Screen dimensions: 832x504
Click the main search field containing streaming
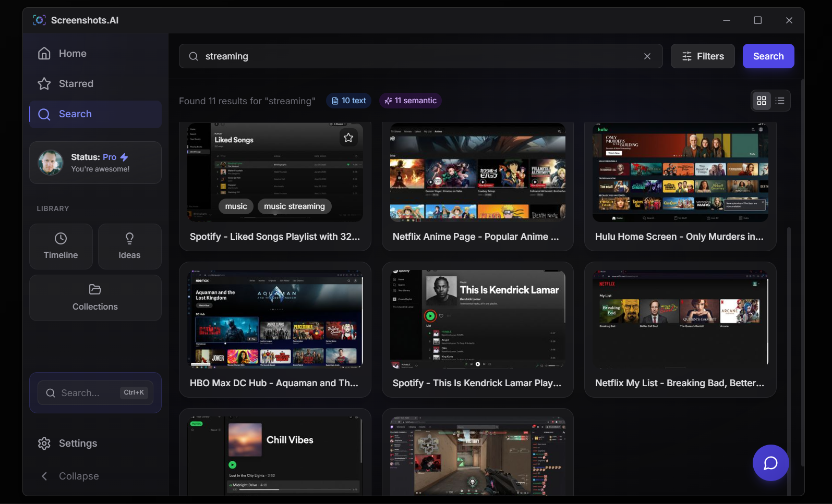pos(420,56)
